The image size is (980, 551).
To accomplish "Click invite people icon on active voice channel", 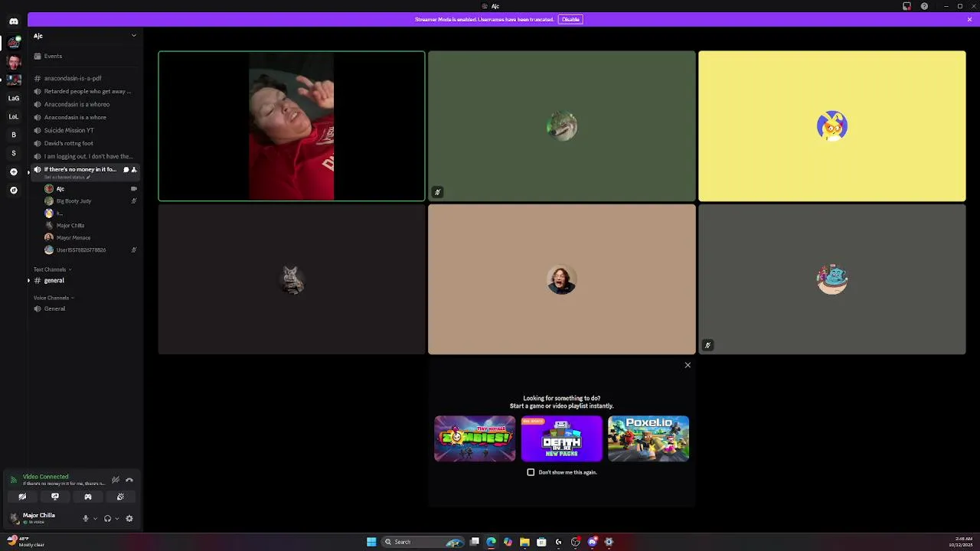I will 133,169.
